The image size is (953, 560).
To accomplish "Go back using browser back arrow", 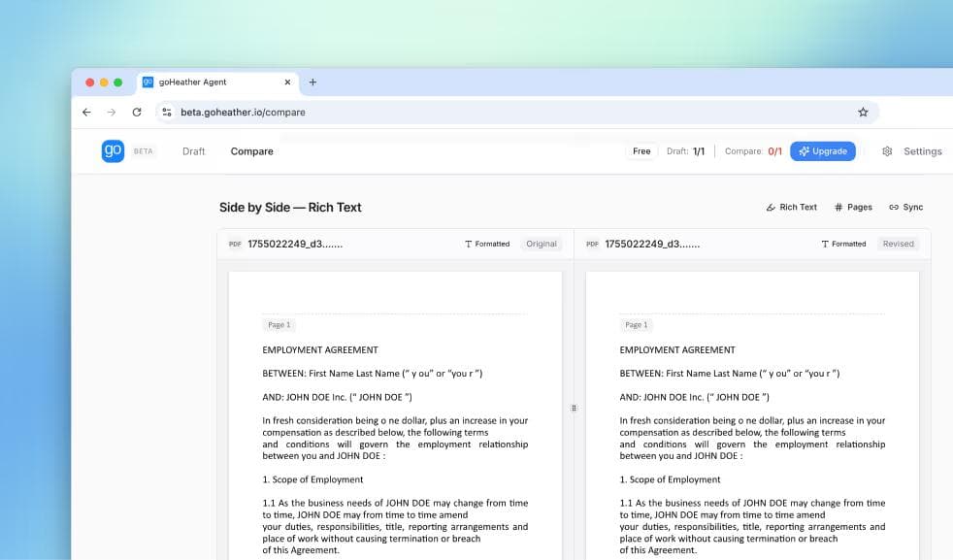I will (x=86, y=112).
